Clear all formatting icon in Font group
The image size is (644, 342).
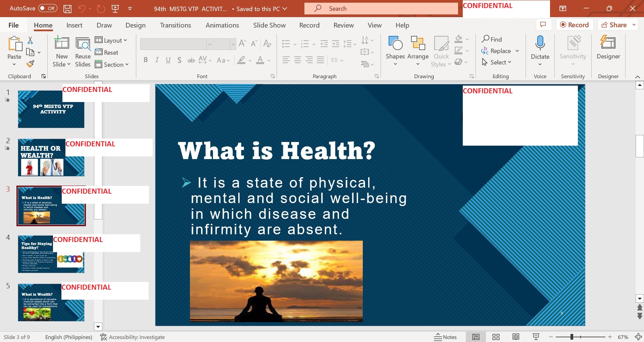(267, 44)
